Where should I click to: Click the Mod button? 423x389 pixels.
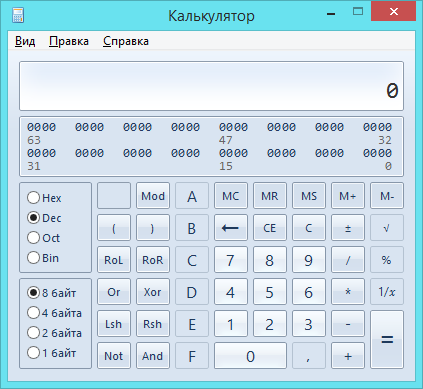point(153,196)
